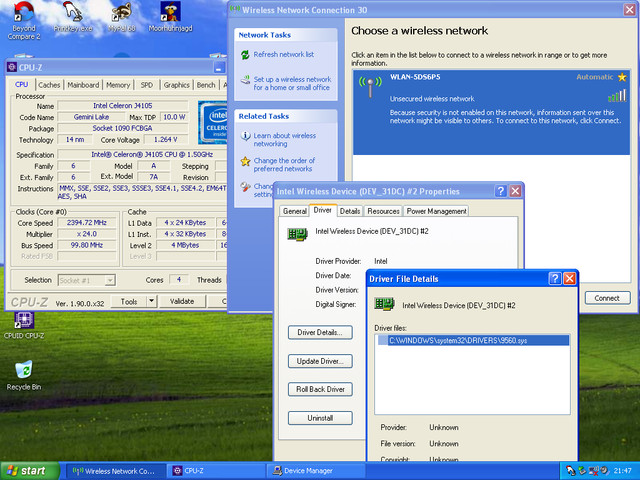
Task: Open the Memory tab in CPU-Z
Action: pyautogui.click(x=118, y=85)
